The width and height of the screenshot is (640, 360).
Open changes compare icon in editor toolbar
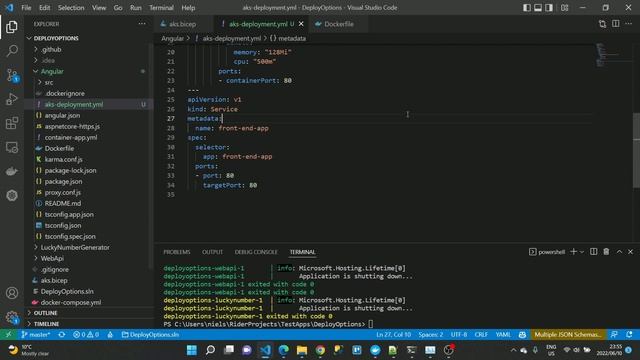click(x=602, y=24)
